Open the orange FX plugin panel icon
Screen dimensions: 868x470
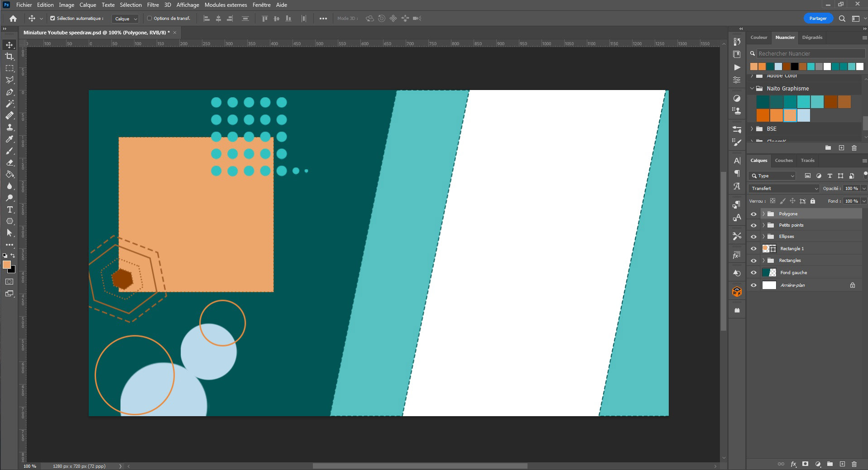pyautogui.click(x=737, y=292)
